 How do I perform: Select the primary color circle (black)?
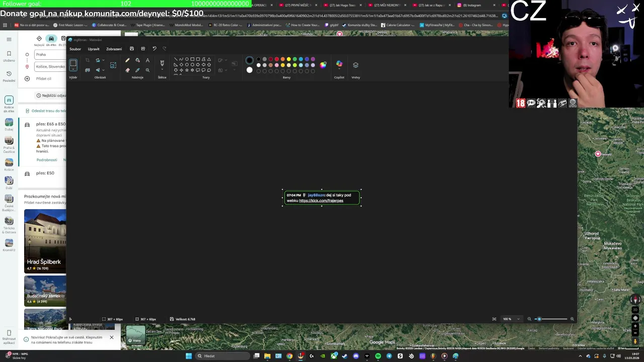tap(250, 60)
